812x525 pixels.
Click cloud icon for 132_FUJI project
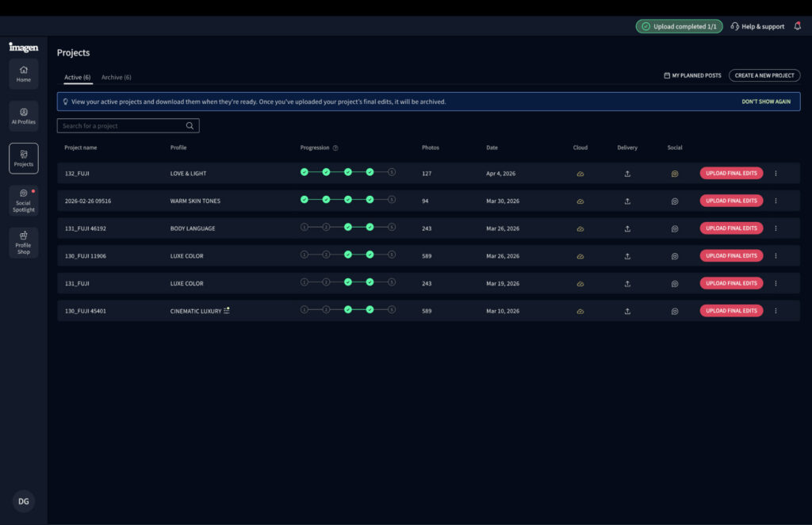coord(580,174)
